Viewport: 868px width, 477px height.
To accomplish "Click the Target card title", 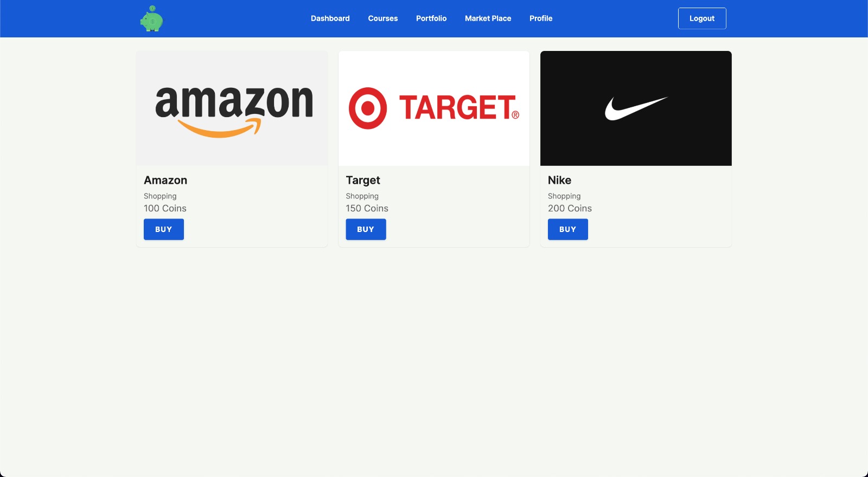I will coord(363,181).
